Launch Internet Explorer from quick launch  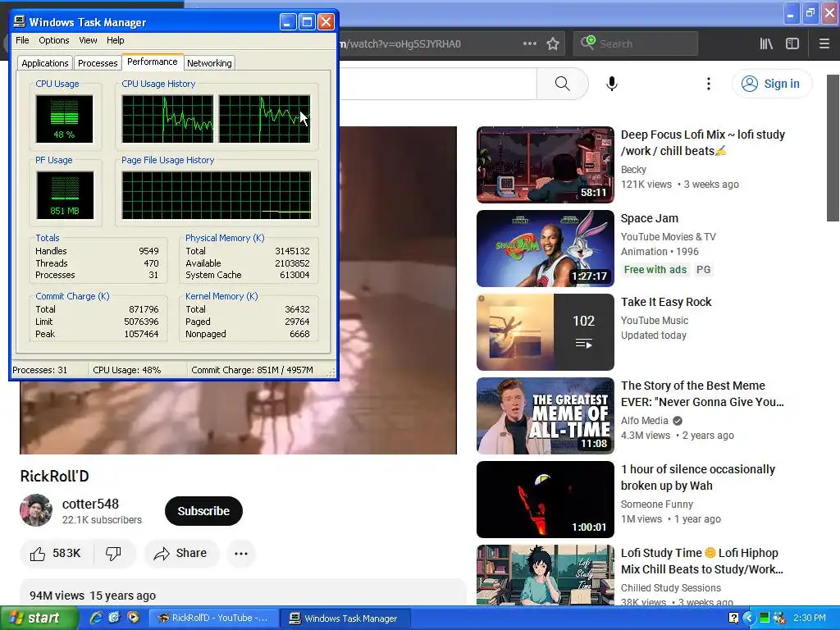point(96,618)
